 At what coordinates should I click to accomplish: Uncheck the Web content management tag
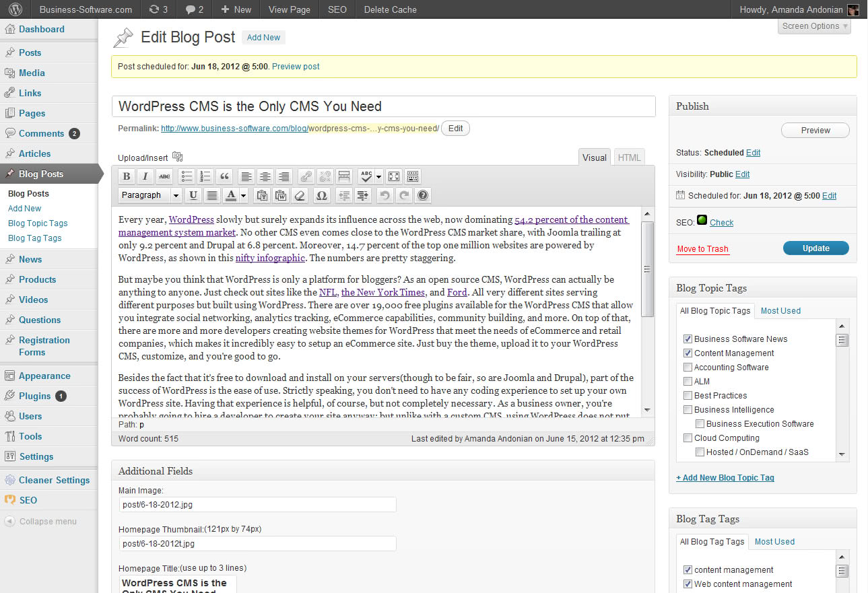click(688, 584)
